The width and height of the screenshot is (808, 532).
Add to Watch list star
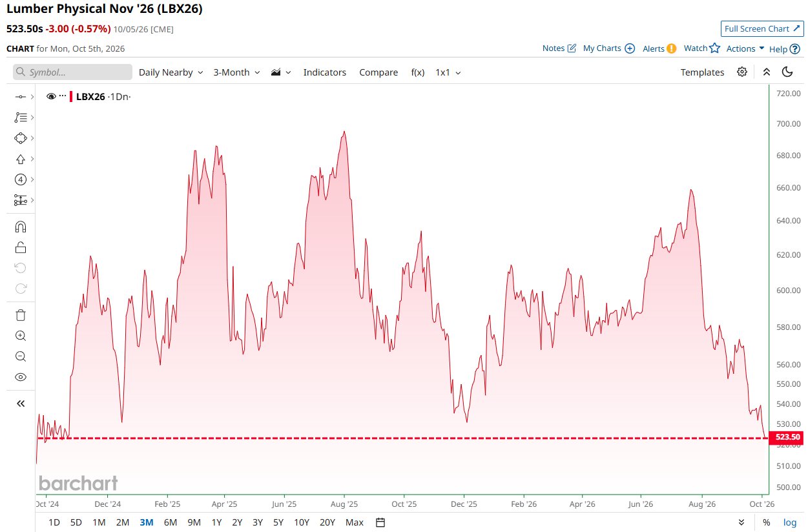[702, 48]
